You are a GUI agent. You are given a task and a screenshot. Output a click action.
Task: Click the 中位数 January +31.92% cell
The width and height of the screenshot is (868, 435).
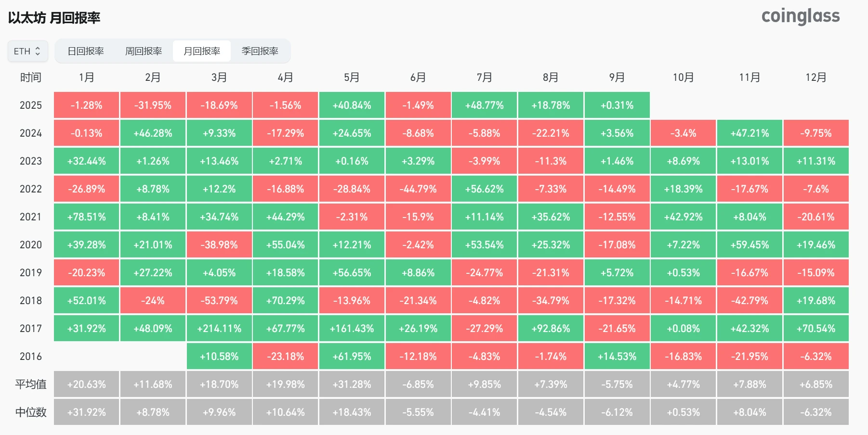click(87, 412)
